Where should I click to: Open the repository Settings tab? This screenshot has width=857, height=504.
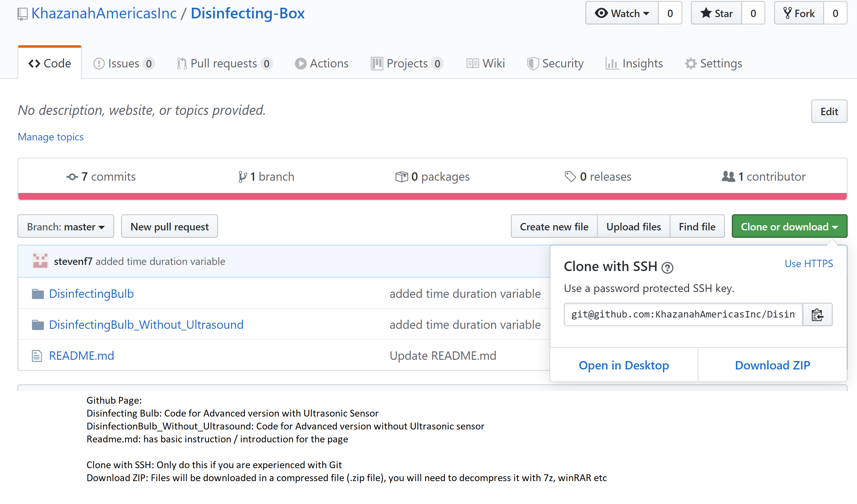713,63
